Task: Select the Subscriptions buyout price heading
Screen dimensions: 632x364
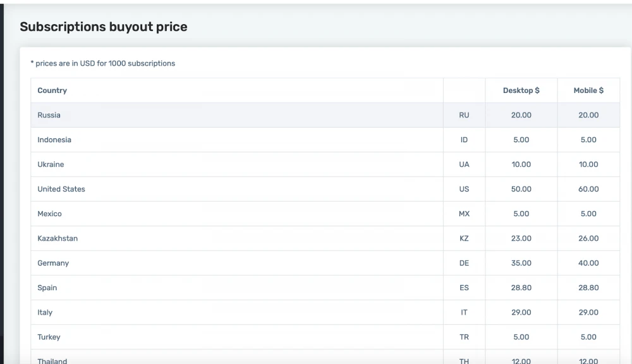Action: 104,27
